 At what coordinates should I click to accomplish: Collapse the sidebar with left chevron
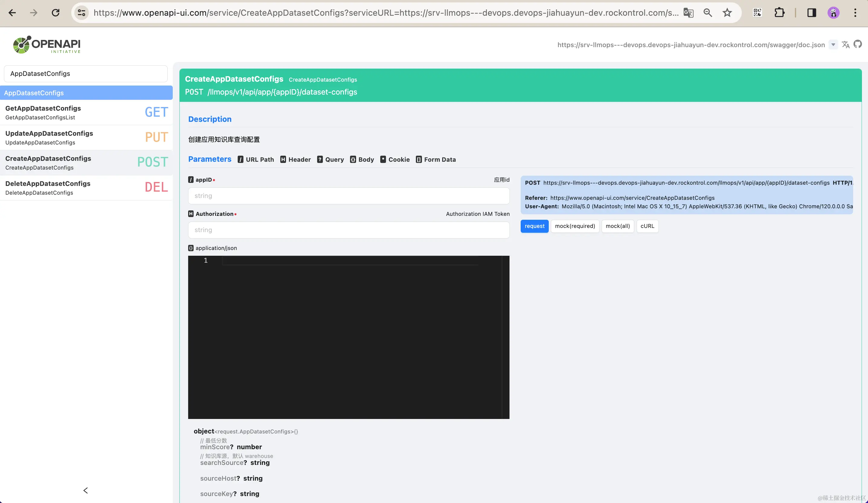coord(86,490)
